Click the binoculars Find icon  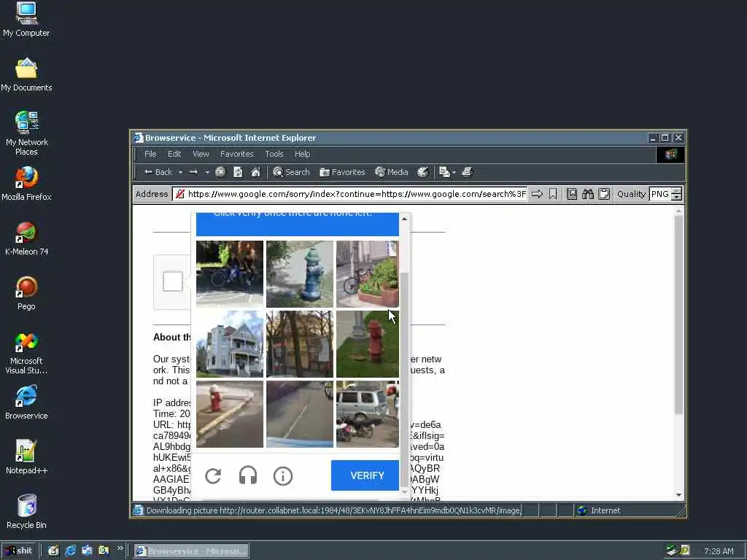click(588, 194)
